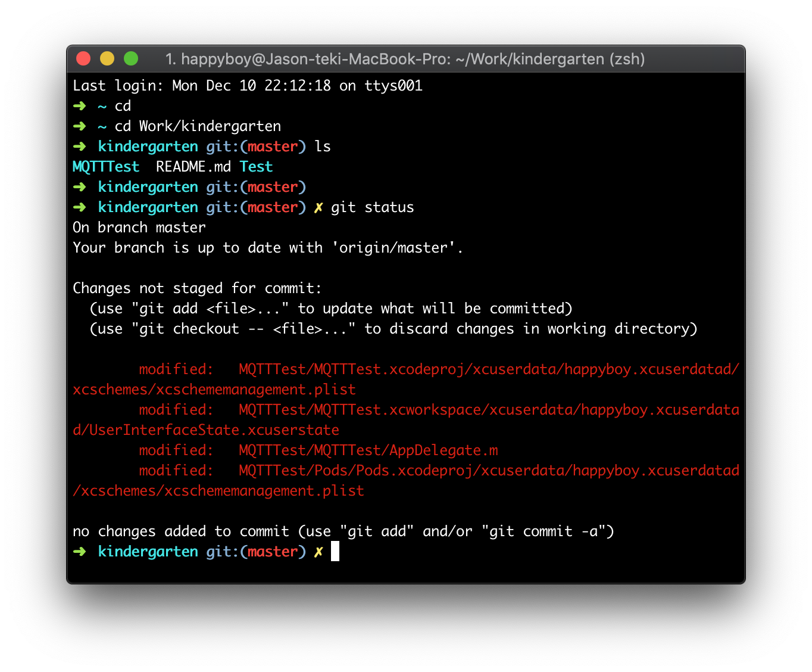The height and width of the screenshot is (672, 812).
Task: Click the cyan 'Test' directory in ls output
Action: (256, 167)
